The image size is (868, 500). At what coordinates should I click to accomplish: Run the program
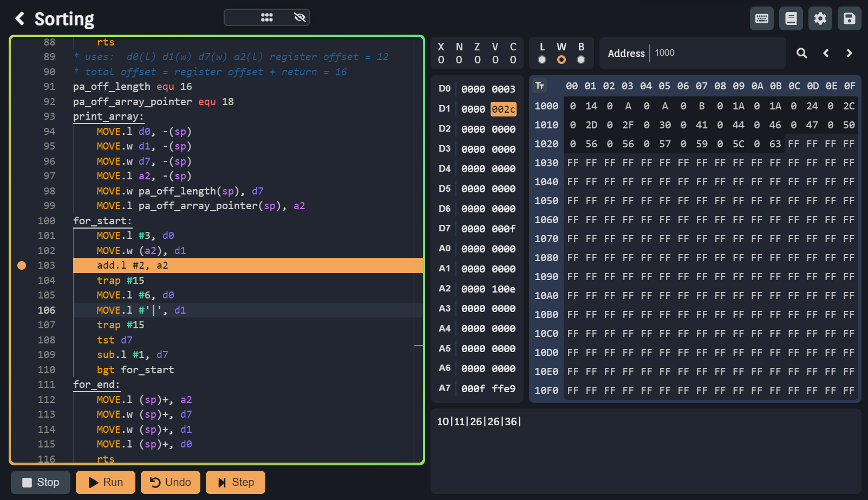(x=106, y=482)
